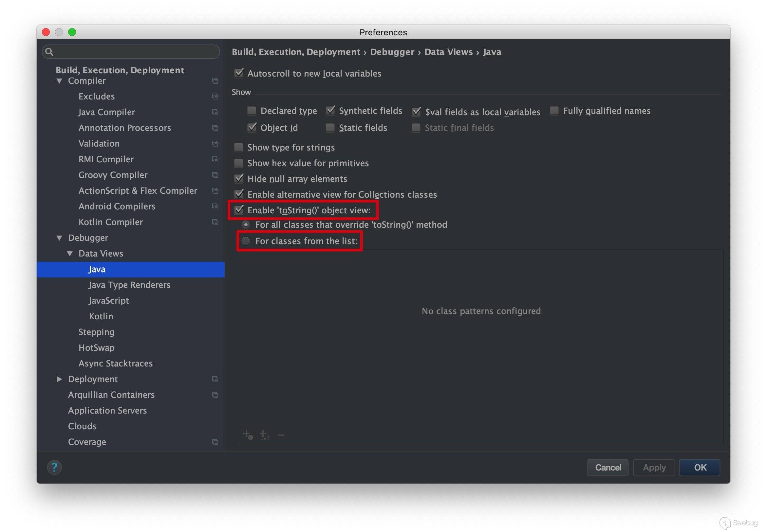Click the remove (minus) button in list toolbar
The height and width of the screenshot is (532, 767).
(x=281, y=435)
